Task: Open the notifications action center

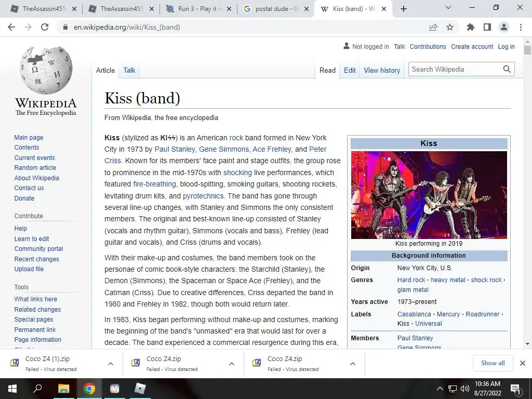Action: tap(515, 389)
